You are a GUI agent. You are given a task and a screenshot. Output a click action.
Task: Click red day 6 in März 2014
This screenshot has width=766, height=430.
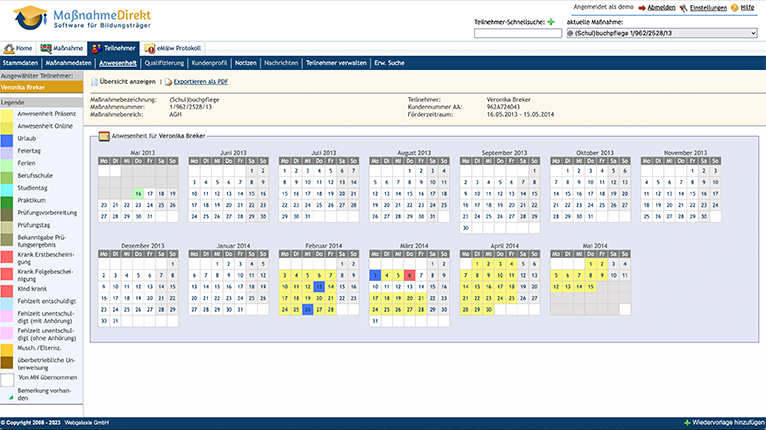(409, 276)
